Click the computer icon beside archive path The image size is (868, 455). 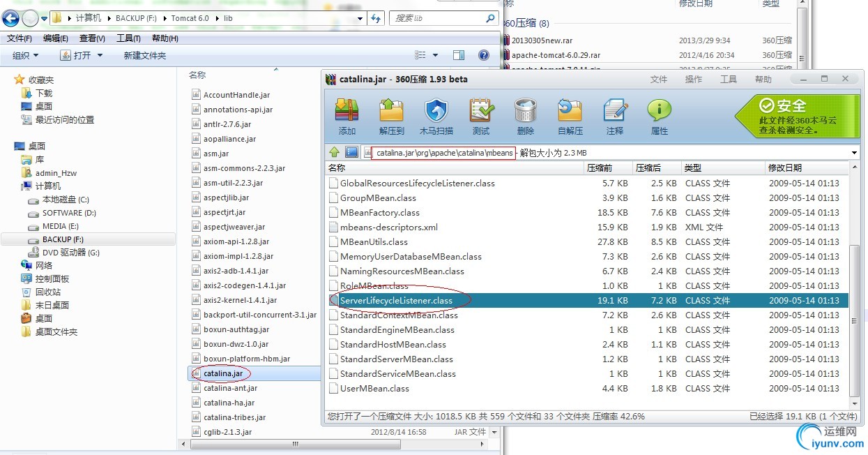(351, 152)
